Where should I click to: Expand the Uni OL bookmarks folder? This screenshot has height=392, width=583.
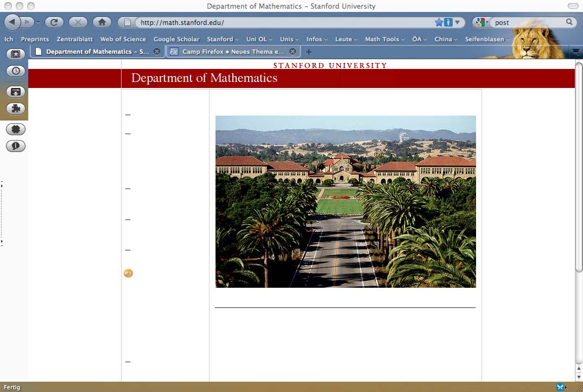click(259, 39)
